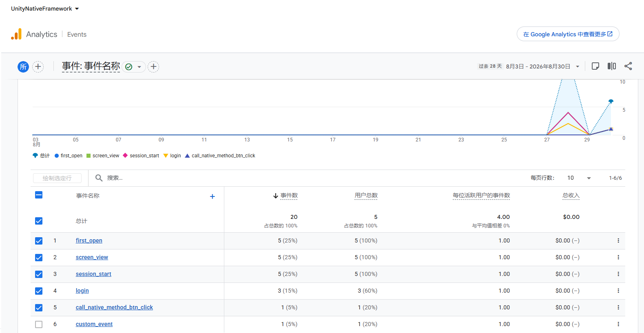Uncheck the totals row checkbox

pos(39,221)
